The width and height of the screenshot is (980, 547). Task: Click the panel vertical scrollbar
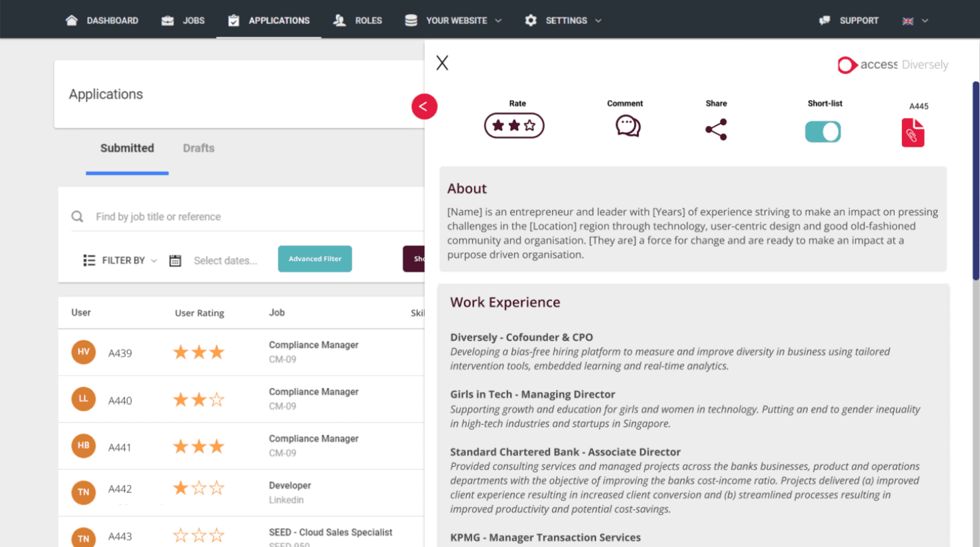coord(976,180)
